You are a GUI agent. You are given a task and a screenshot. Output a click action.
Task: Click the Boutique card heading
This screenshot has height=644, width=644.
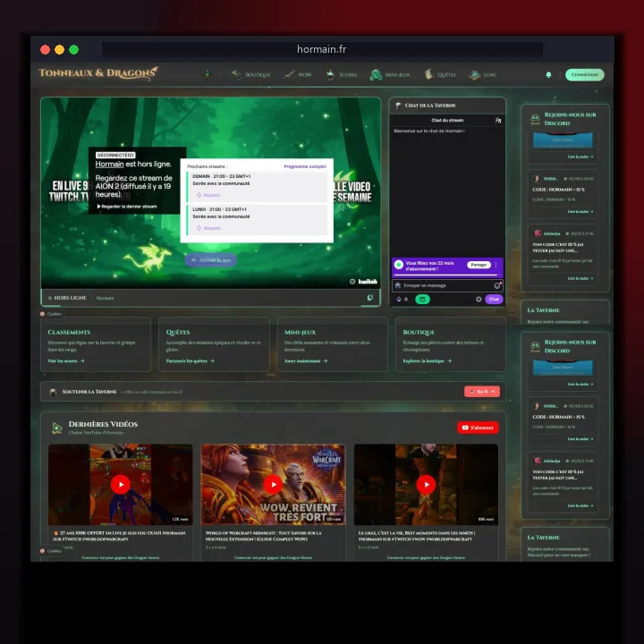pyautogui.click(x=419, y=332)
